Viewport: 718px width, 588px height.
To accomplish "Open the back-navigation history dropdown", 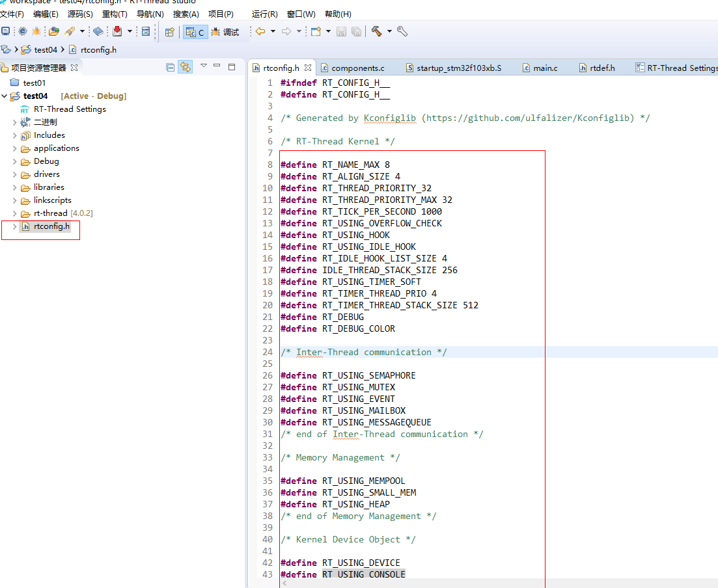I will pos(273,31).
